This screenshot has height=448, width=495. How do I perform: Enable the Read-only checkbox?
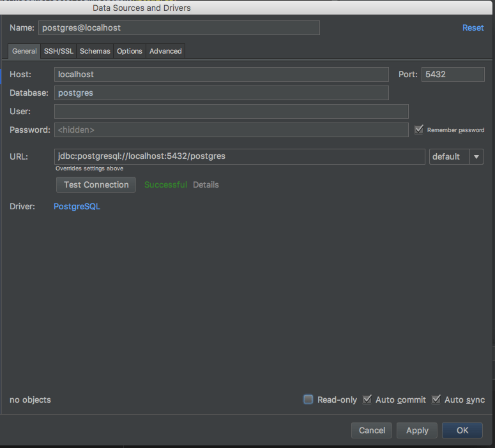point(308,399)
